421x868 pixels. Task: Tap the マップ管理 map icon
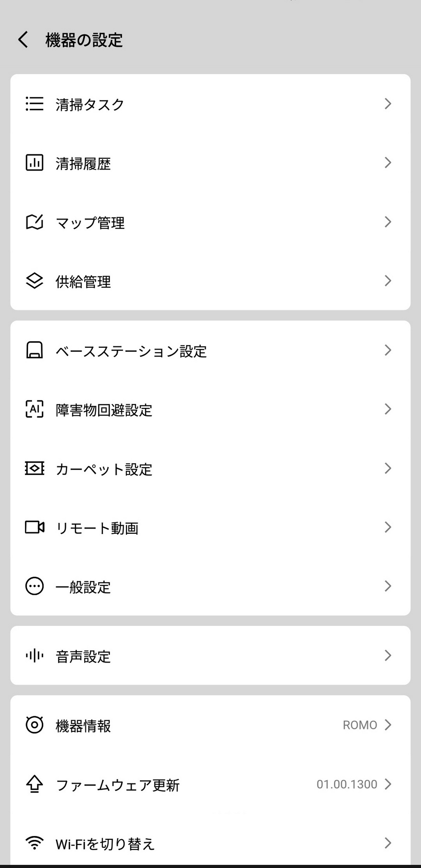(x=34, y=222)
